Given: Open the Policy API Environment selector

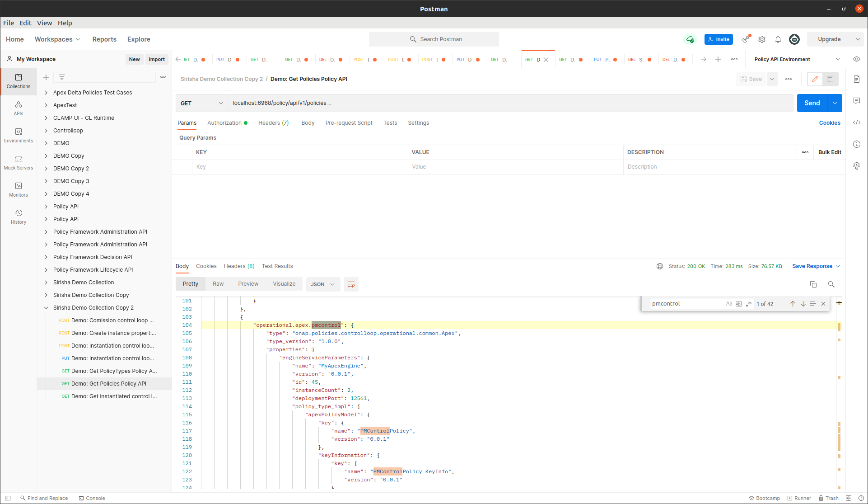Looking at the screenshot, I should coord(797,59).
